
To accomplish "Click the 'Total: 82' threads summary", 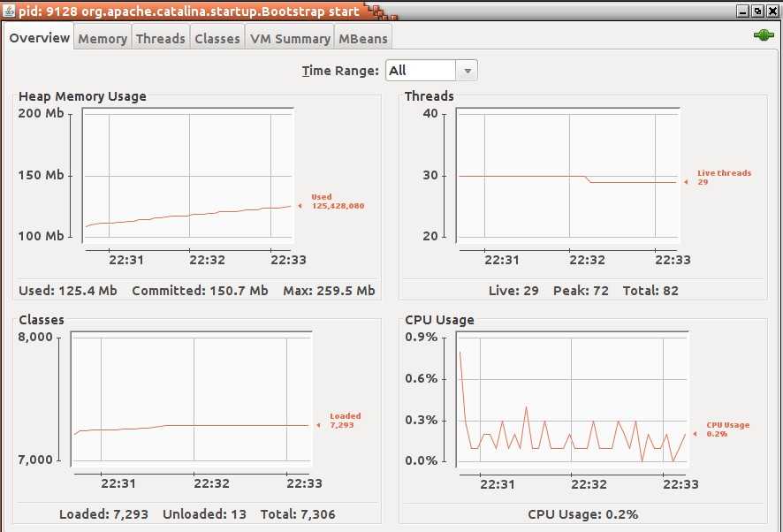I will pos(650,291).
